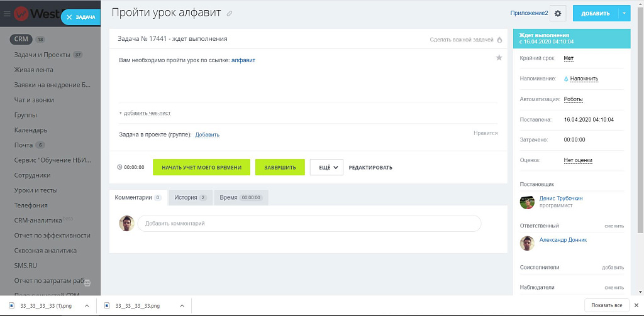This screenshot has width=644, height=316.
Task: Toggle the favorite star on task
Action: [499, 58]
